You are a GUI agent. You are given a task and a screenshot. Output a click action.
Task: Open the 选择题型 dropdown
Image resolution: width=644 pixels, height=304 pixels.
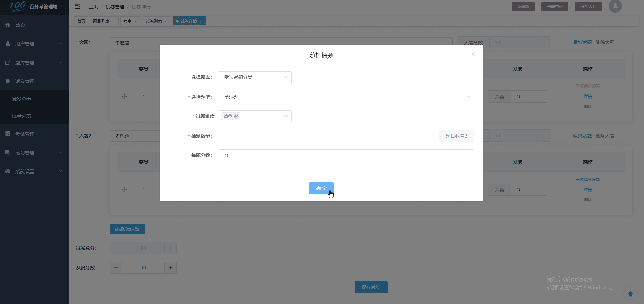coord(346,97)
